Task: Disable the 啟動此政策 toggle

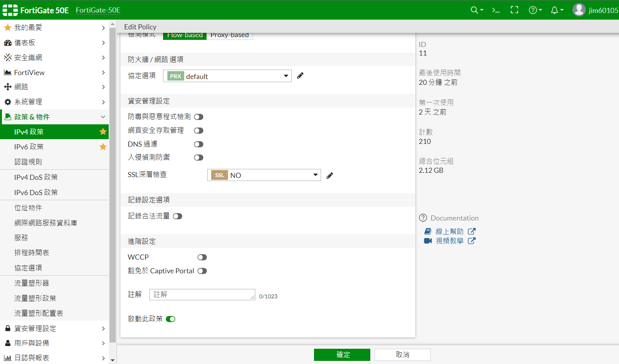Action: click(x=170, y=319)
